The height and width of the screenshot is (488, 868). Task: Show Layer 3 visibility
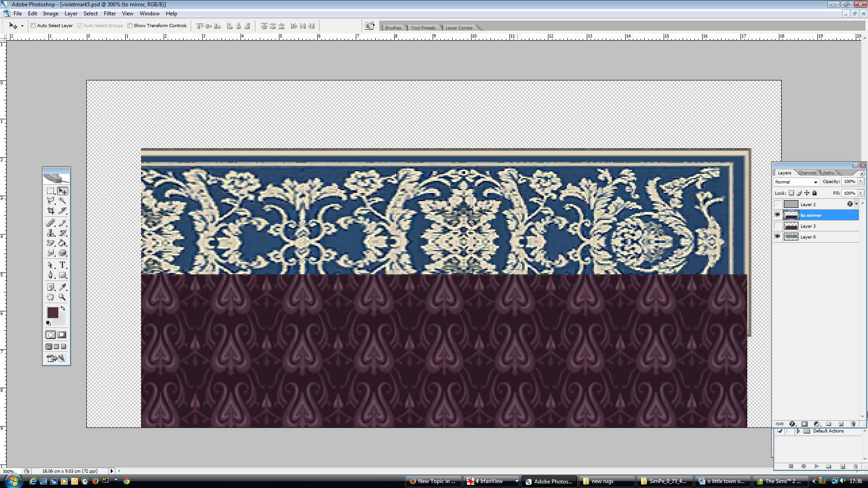pyautogui.click(x=777, y=226)
